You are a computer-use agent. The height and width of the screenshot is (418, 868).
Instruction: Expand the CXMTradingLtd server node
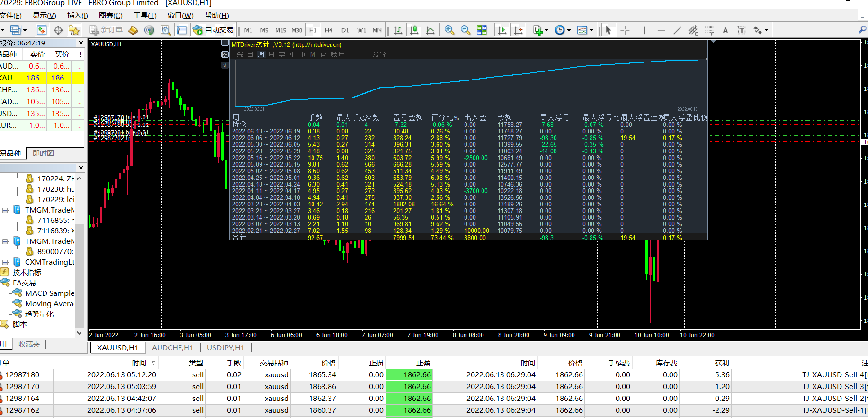tap(5, 262)
